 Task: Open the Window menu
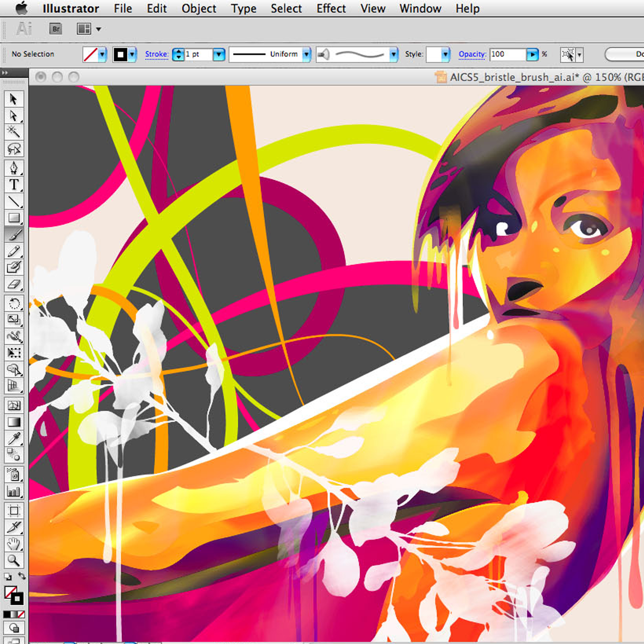(420, 9)
